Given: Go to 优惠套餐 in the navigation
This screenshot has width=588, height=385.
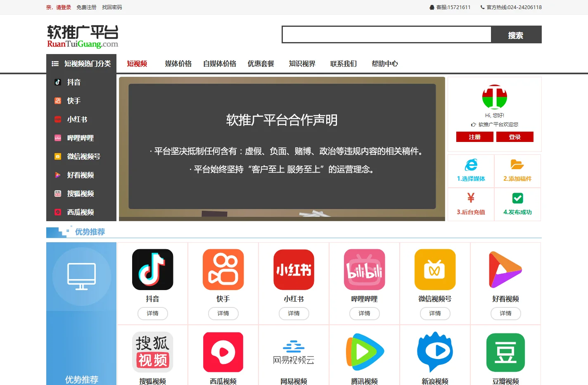Looking at the screenshot, I should pos(261,64).
